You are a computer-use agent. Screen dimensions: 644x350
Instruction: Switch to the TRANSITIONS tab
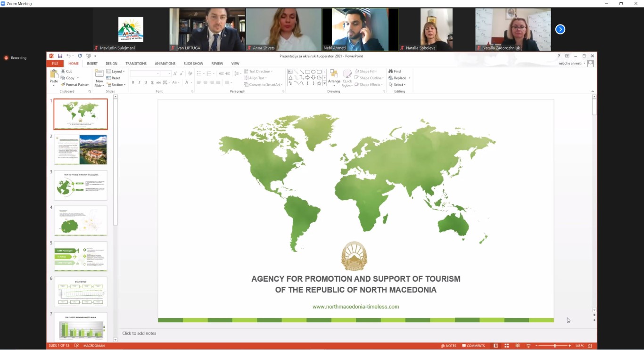click(x=136, y=64)
